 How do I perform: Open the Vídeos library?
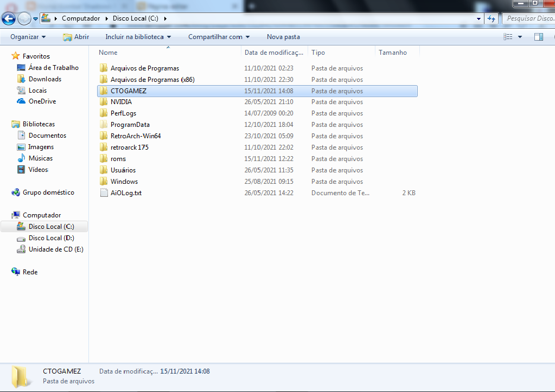[x=38, y=170]
